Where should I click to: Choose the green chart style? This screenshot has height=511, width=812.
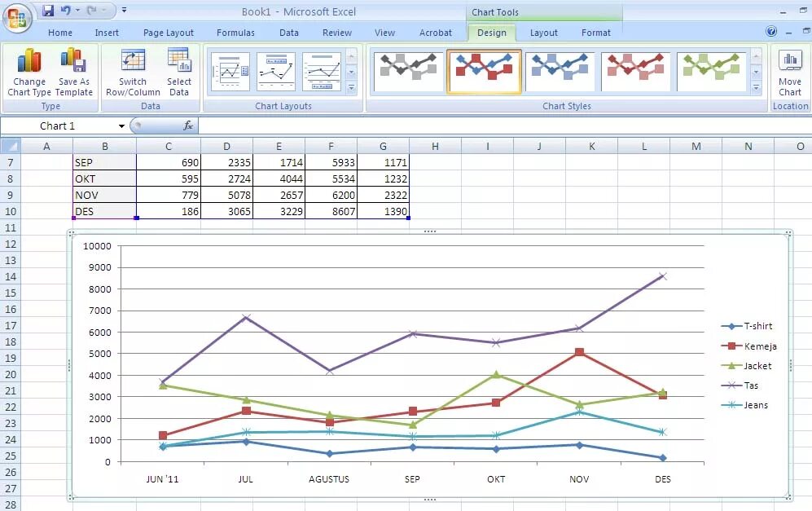pos(711,72)
